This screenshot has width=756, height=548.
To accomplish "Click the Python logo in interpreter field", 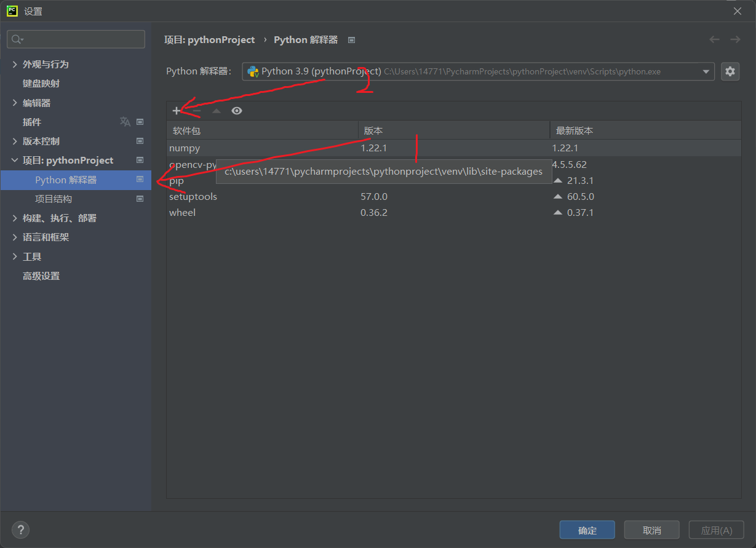I will (x=253, y=71).
